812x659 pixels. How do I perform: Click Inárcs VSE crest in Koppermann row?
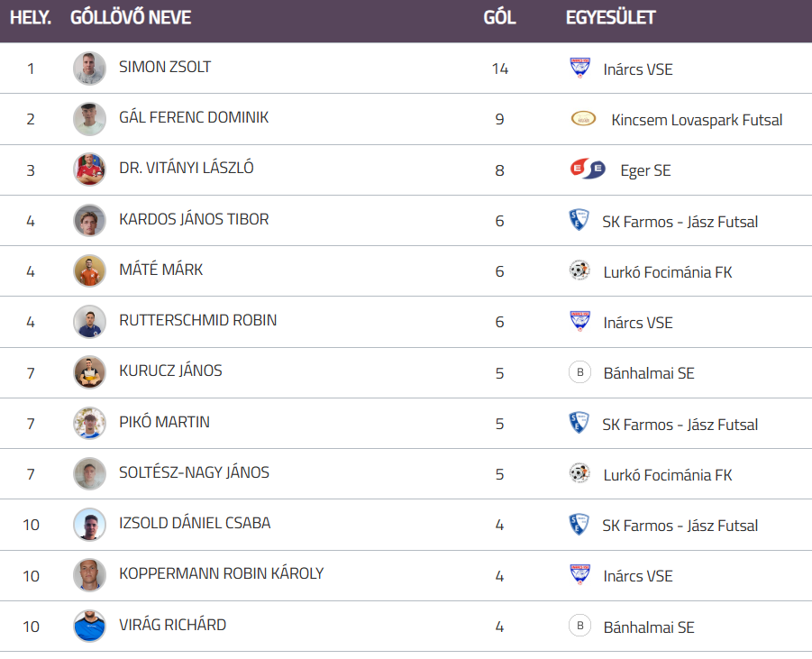pyautogui.click(x=579, y=575)
